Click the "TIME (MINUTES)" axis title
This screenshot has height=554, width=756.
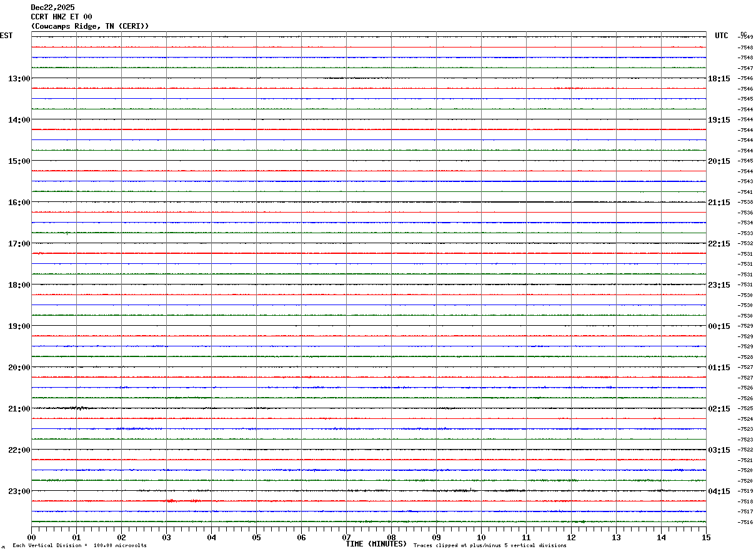(x=377, y=544)
